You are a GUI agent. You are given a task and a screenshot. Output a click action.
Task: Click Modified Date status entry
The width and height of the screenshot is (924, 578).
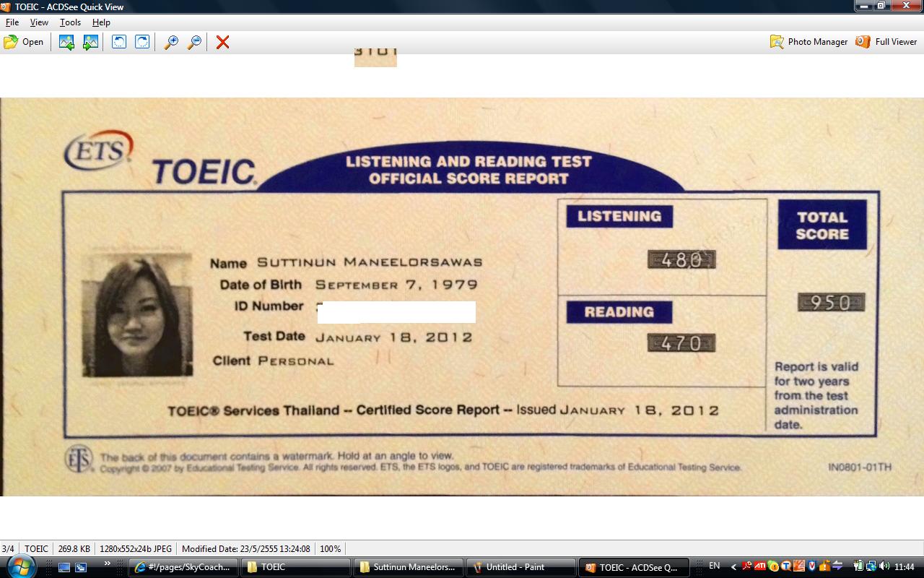(246, 548)
